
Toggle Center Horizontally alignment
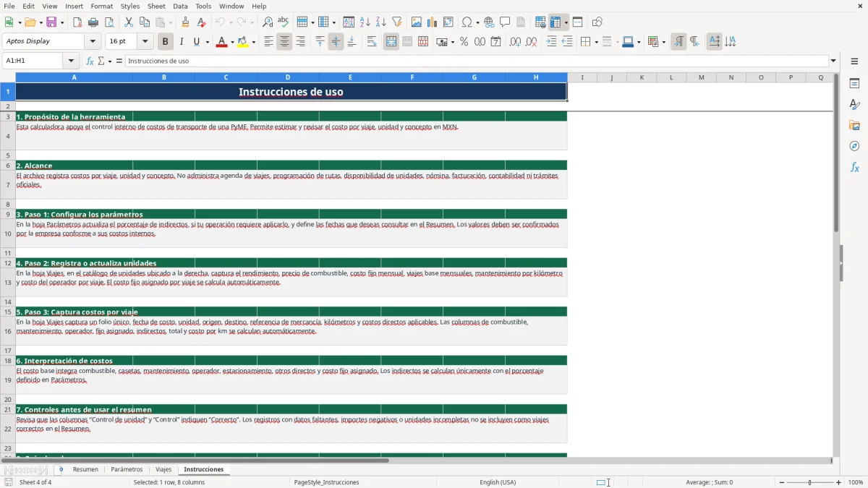(284, 42)
